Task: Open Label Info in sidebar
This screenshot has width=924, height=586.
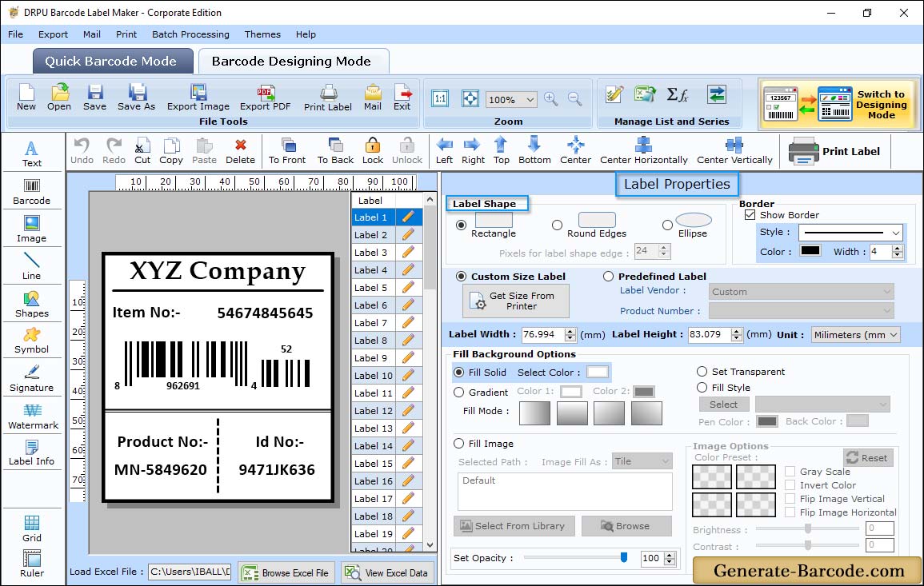Action: [x=32, y=453]
